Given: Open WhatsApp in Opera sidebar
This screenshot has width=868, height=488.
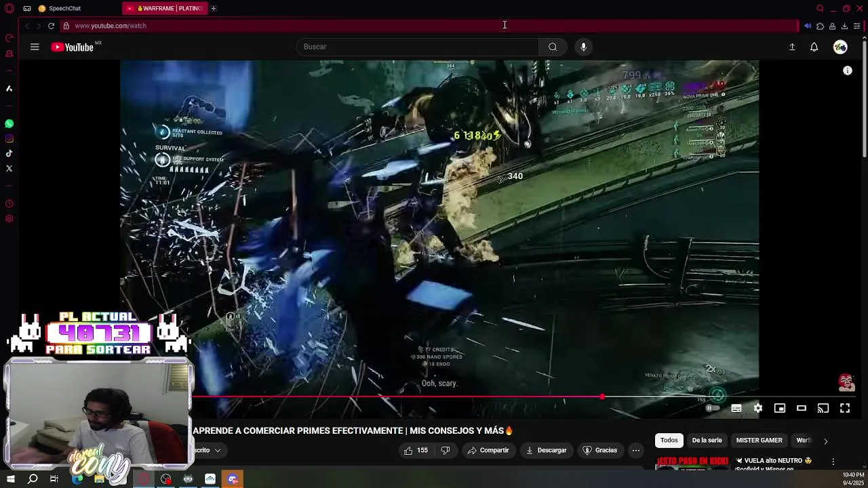Looking at the screenshot, I should pyautogui.click(x=9, y=124).
